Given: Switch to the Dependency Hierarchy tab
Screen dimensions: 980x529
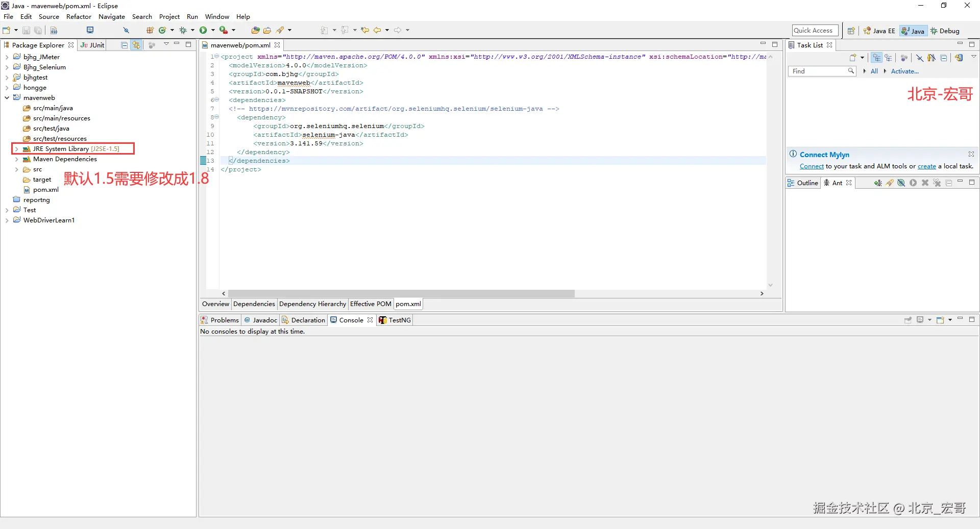Looking at the screenshot, I should [312, 304].
